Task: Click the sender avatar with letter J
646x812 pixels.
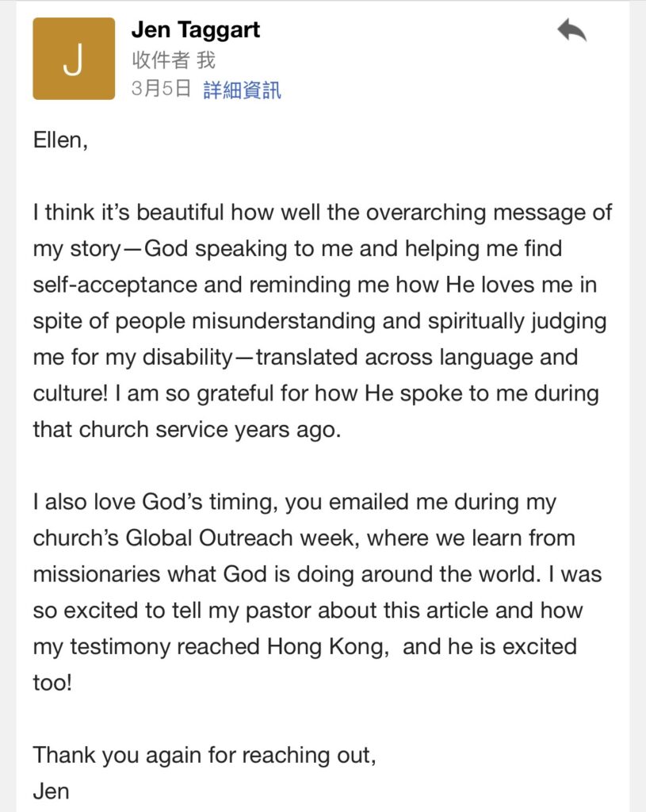Action: (x=73, y=59)
